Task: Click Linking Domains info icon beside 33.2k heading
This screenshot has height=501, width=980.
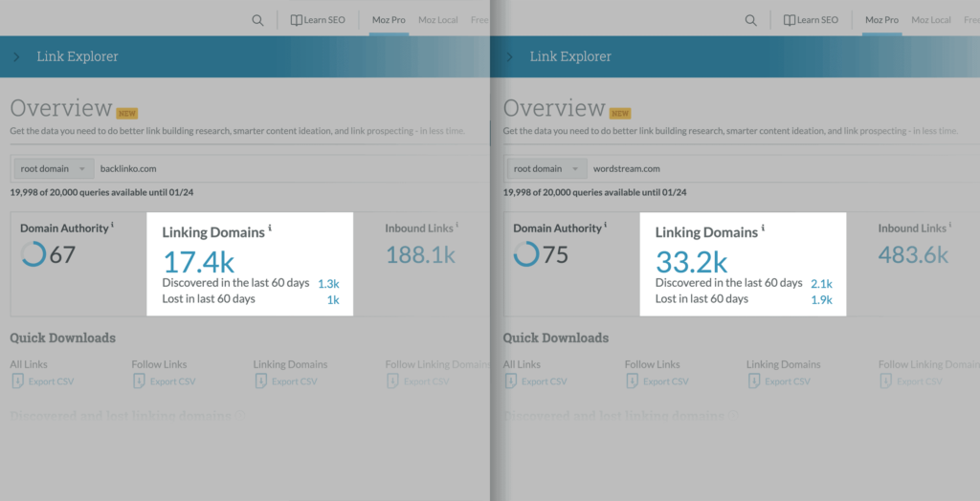Action: (x=763, y=229)
